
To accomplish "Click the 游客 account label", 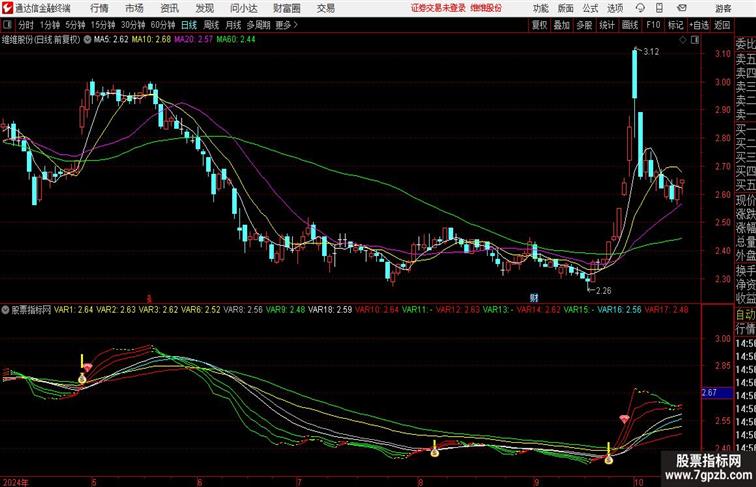I will [x=723, y=8].
